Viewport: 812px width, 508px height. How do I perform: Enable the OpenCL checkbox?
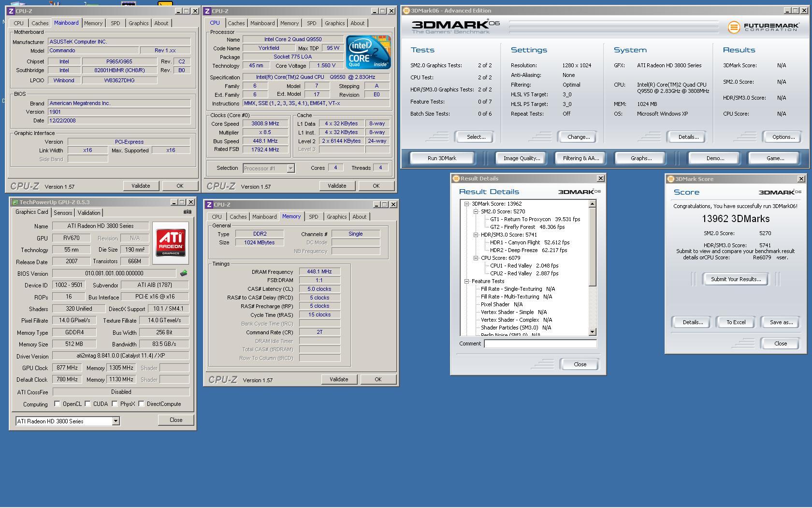pos(58,404)
